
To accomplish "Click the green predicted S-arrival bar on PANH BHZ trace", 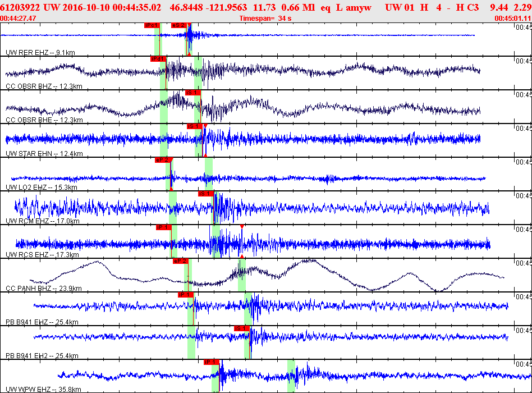I will click(x=241, y=275).
